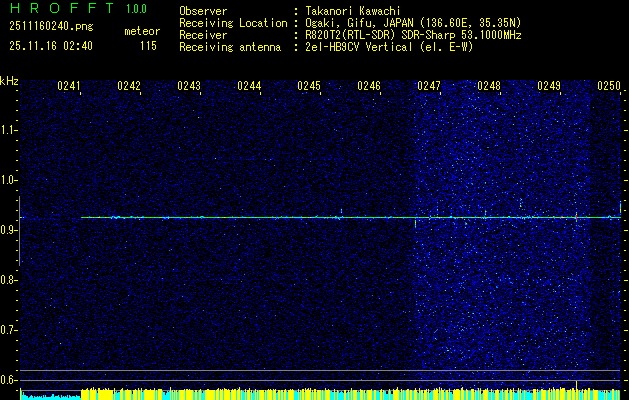Click the Receiving Location label
This screenshot has height=400, width=629.
pos(233,23)
